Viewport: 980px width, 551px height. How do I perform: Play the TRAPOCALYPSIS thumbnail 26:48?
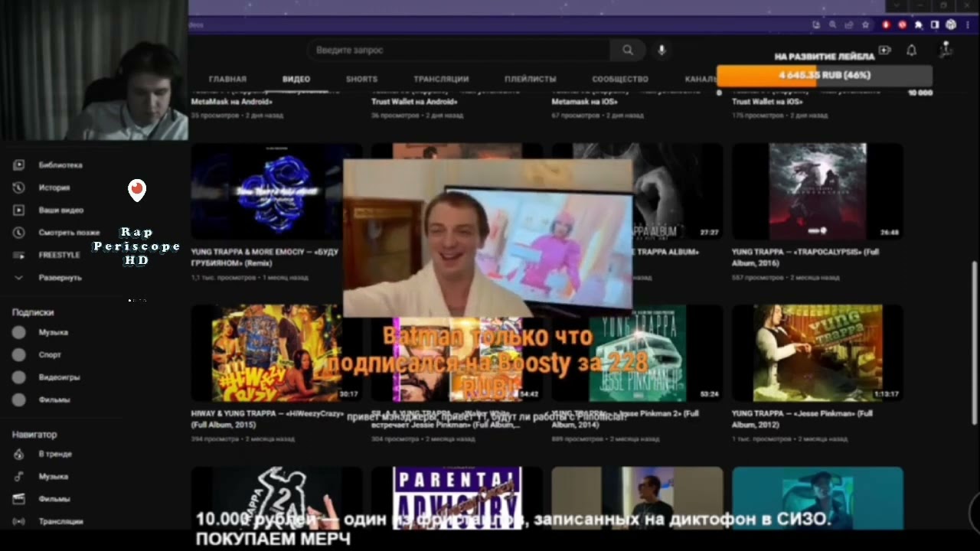[x=818, y=191]
